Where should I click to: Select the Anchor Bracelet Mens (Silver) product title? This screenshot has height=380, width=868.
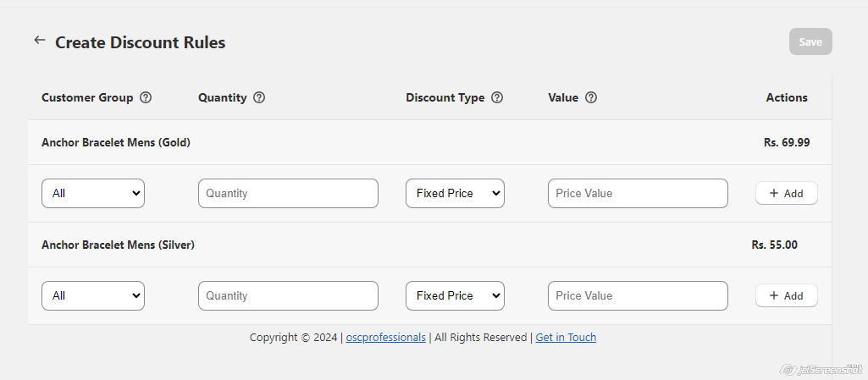coord(118,245)
